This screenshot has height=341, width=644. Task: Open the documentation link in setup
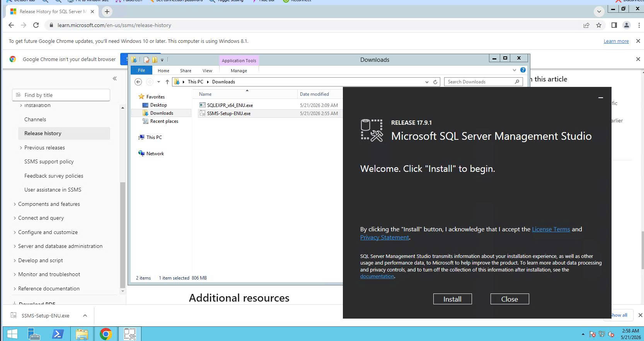click(x=377, y=276)
